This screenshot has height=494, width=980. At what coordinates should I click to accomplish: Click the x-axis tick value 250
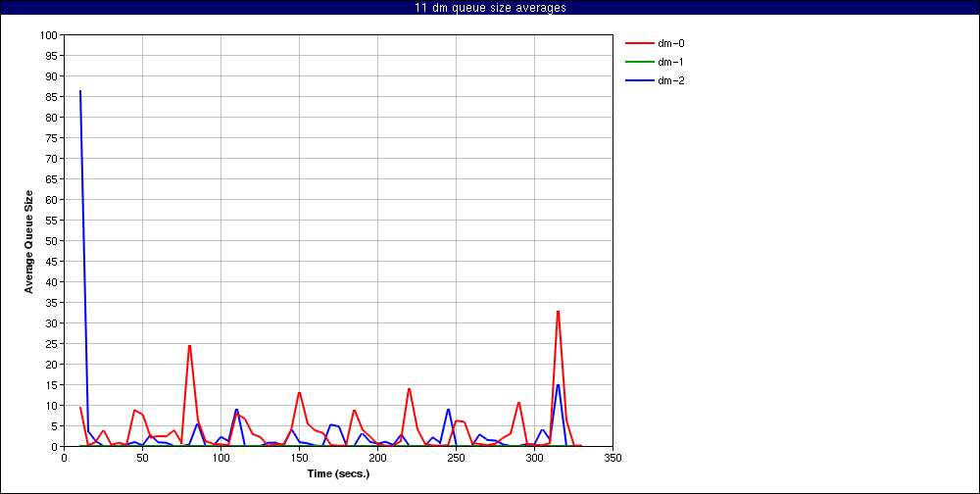click(x=457, y=458)
